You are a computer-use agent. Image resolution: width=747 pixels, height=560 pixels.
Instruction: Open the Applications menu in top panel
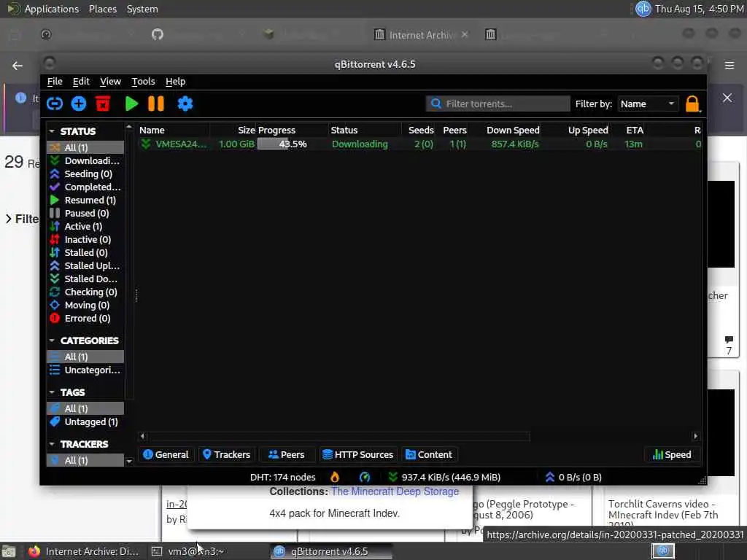[x=52, y=9]
